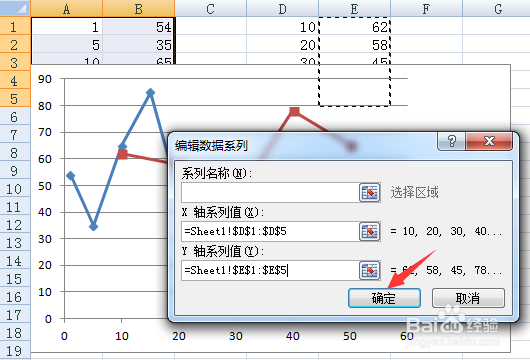Select column C header

tap(211, 8)
